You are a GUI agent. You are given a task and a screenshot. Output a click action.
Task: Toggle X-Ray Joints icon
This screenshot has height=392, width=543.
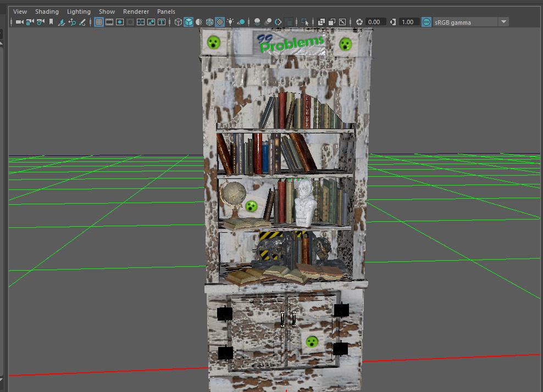[x=342, y=22]
